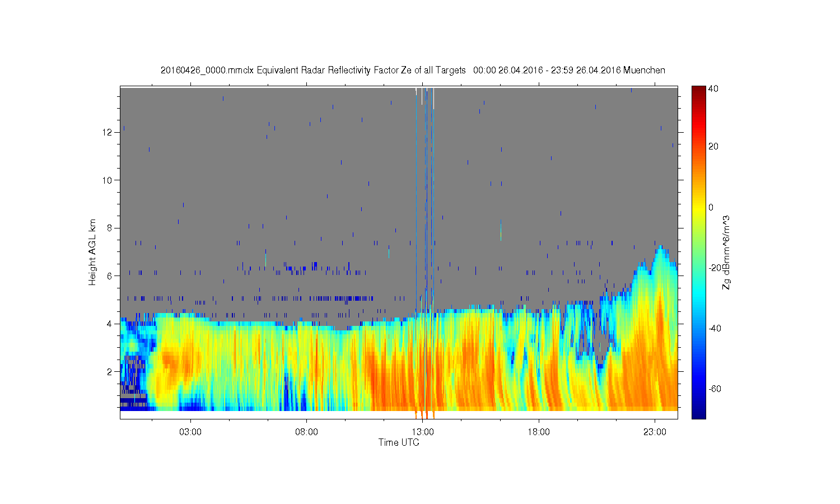Click the '08:00' time tick label
The image size is (840, 504).
coord(306,432)
